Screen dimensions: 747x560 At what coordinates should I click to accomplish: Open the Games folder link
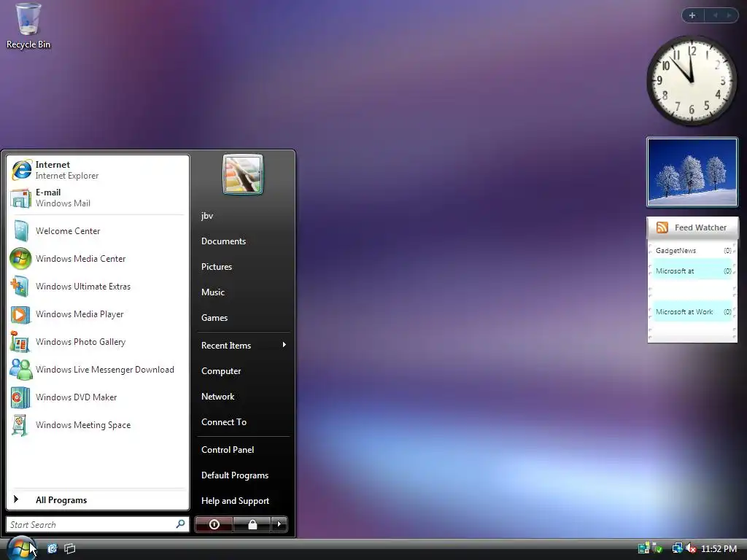(x=243, y=318)
